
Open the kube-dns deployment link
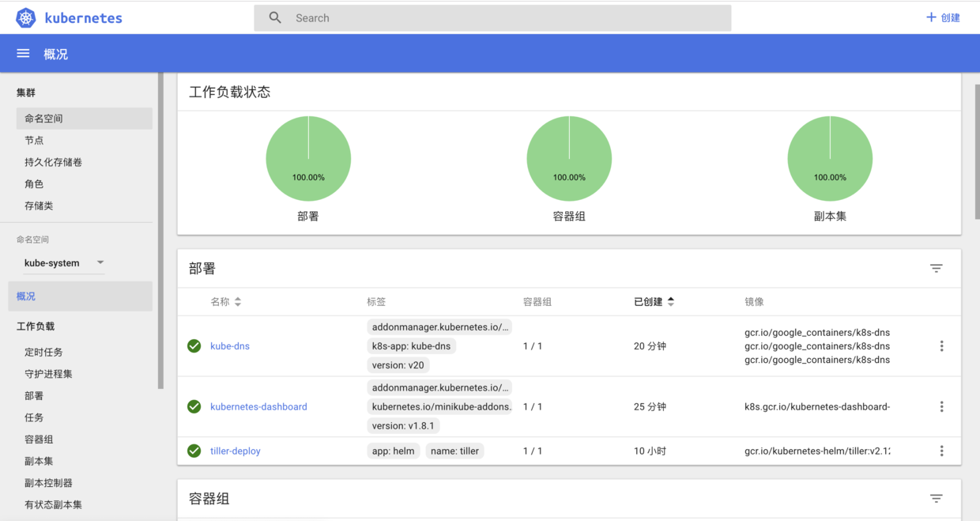tap(230, 346)
